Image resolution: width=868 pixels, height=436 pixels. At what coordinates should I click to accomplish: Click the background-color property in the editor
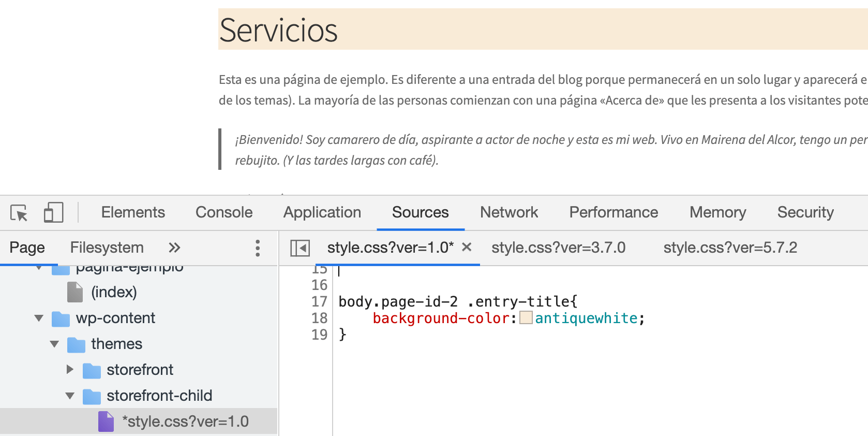[441, 318]
